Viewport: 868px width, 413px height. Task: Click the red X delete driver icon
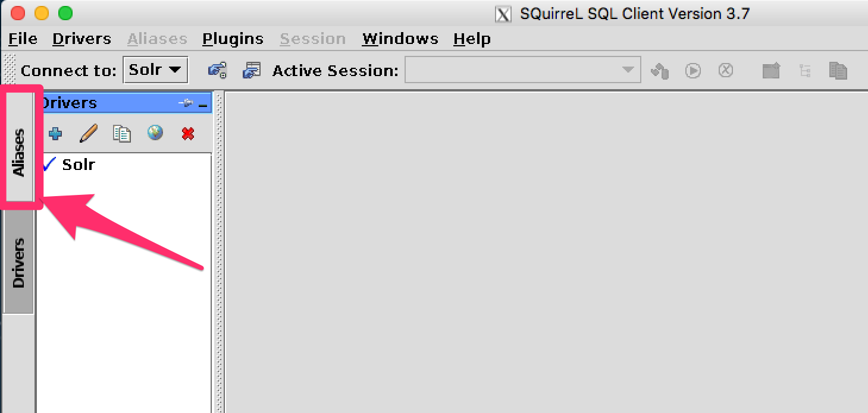(188, 134)
